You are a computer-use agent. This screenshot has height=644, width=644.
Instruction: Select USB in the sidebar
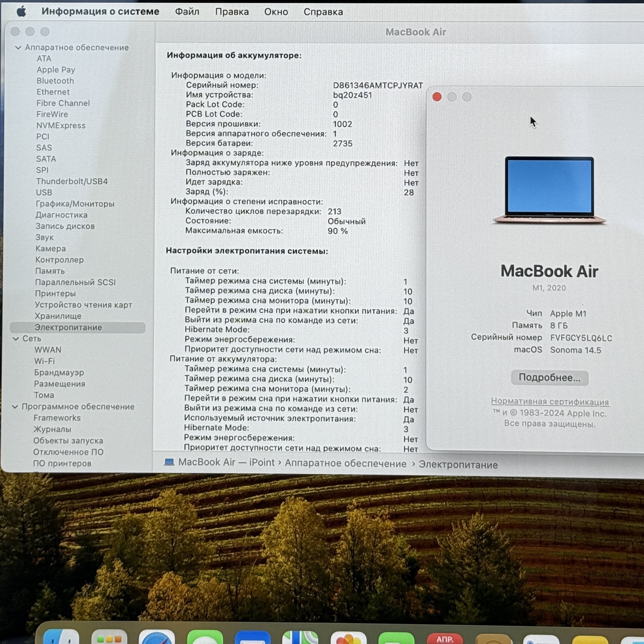(x=44, y=193)
